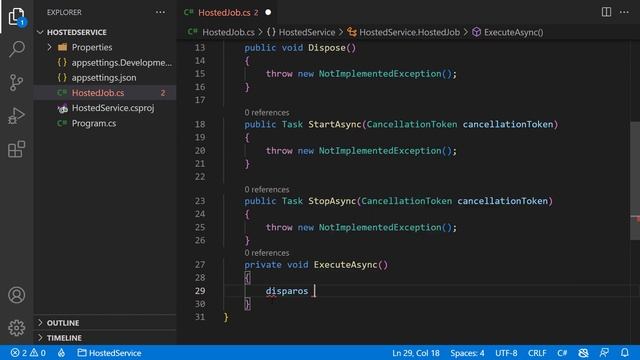Open editor more actions ellipsis
This screenshot has height=360, width=640.
point(624,12)
